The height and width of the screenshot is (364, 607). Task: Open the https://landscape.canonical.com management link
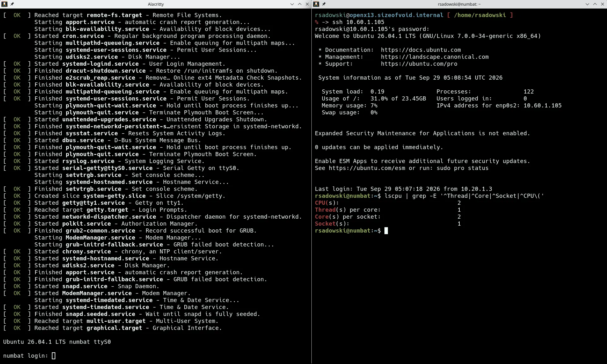tap(435, 57)
